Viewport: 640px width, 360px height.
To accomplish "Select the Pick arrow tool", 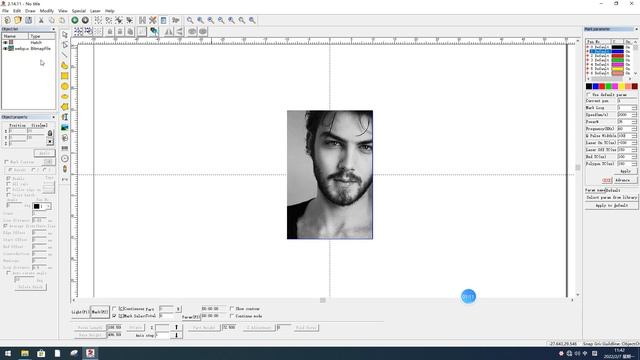I will click(64, 35).
